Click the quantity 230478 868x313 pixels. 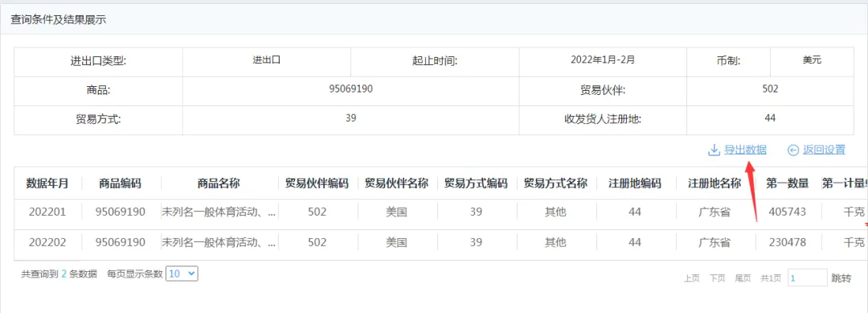pos(787,243)
